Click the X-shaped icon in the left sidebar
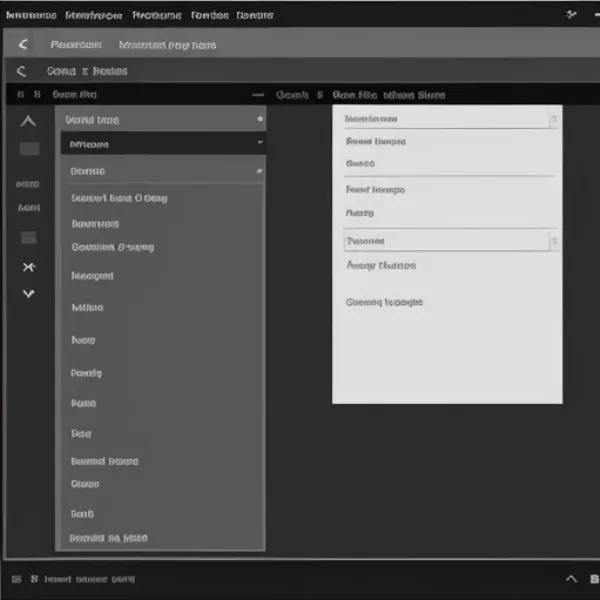This screenshot has height=600, width=600. 28,267
